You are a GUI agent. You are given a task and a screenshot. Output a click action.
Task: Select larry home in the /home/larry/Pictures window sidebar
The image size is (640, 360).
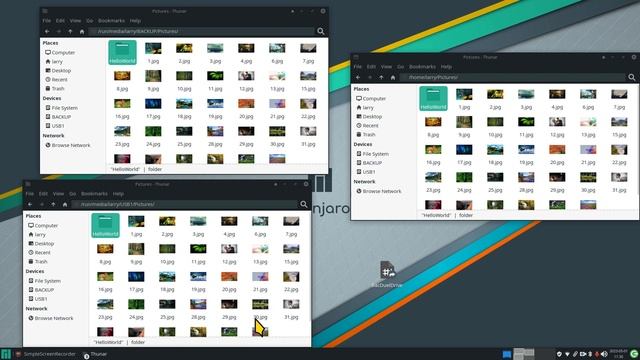tap(365, 108)
